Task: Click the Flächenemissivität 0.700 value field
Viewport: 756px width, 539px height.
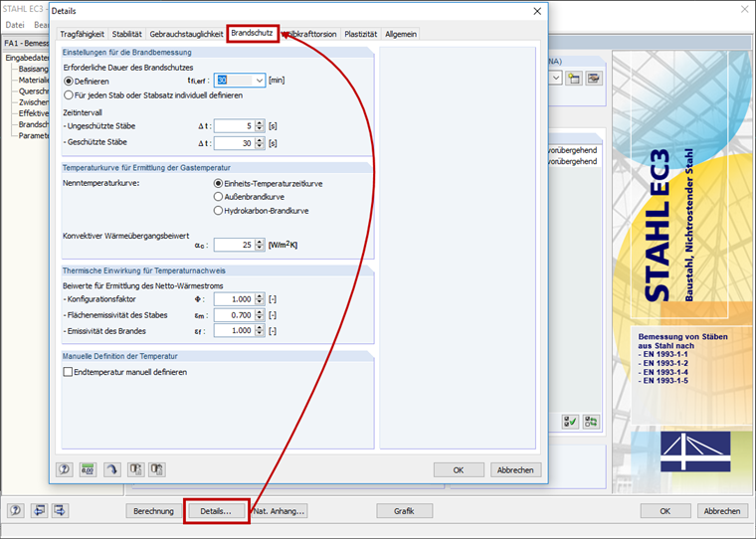Action: click(235, 315)
